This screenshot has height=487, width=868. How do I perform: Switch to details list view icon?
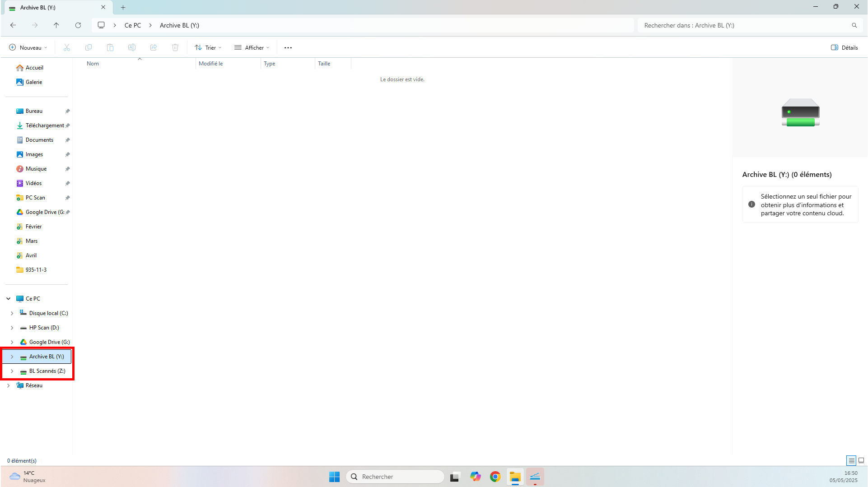click(851, 460)
